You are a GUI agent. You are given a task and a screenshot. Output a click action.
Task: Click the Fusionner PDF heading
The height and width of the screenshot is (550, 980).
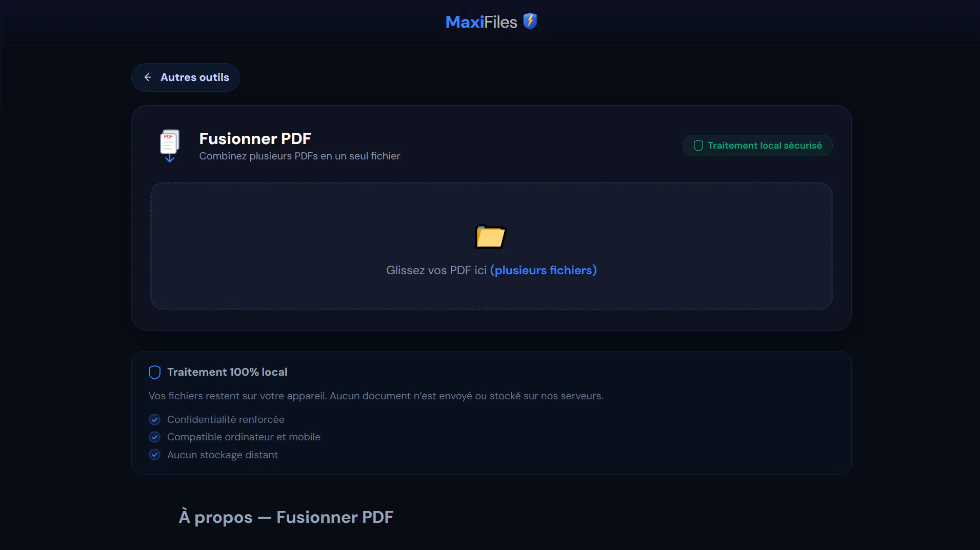[255, 138]
